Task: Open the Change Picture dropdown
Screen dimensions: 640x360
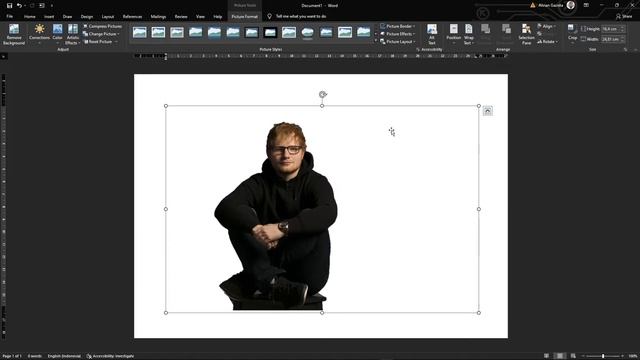Action: click(102, 34)
